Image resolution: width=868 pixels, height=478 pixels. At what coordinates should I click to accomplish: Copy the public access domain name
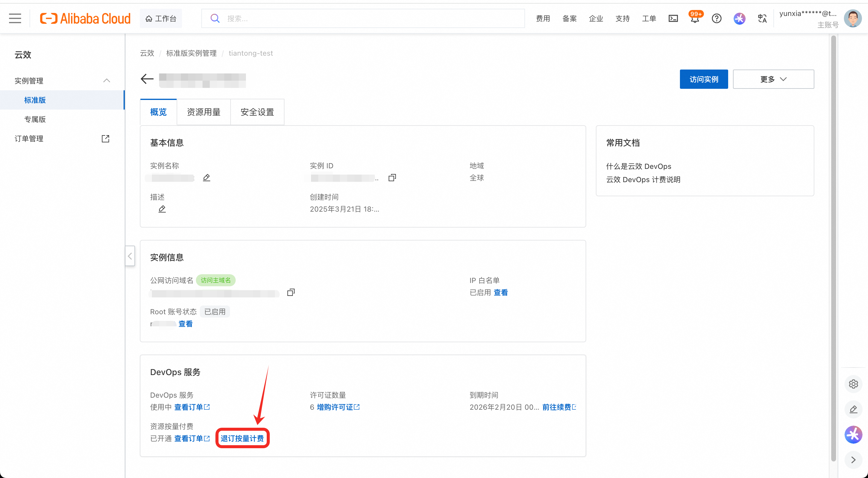291,292
